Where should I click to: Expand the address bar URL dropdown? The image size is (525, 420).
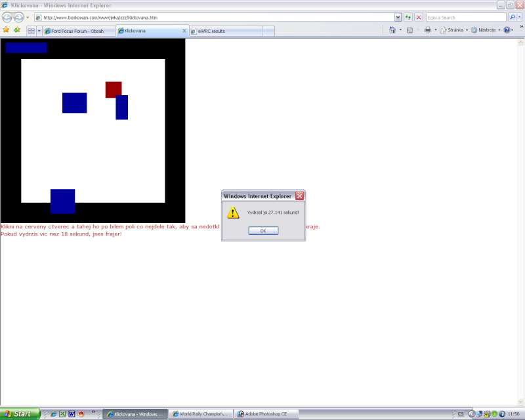pyautogui.click(x=398, y=17)
